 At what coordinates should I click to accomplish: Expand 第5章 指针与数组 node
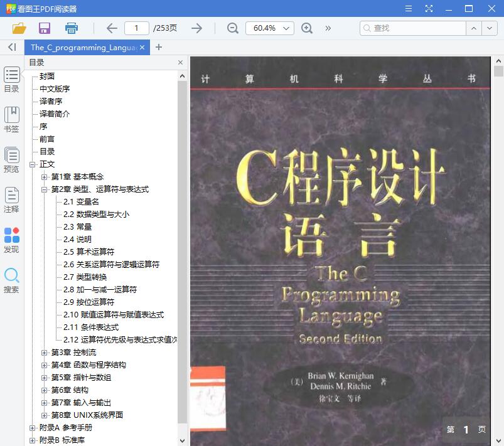click(44, 378)
